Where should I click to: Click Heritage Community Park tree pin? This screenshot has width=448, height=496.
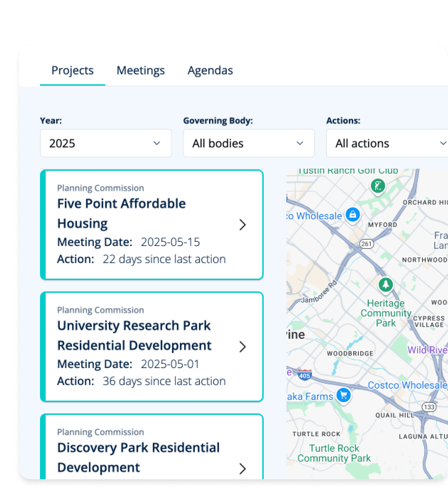pyautogui.click(x=386, y=285)
